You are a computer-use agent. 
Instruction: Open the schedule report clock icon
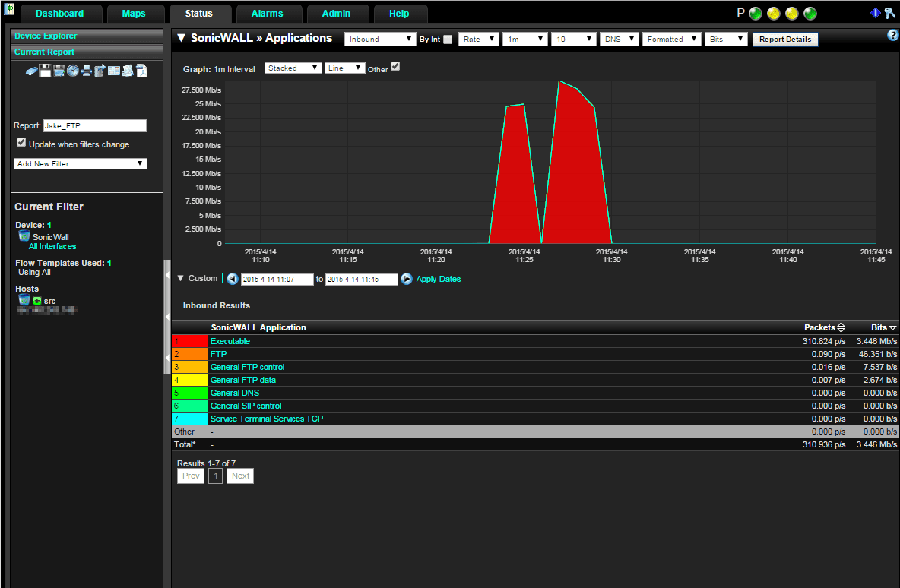pos(73,71)
